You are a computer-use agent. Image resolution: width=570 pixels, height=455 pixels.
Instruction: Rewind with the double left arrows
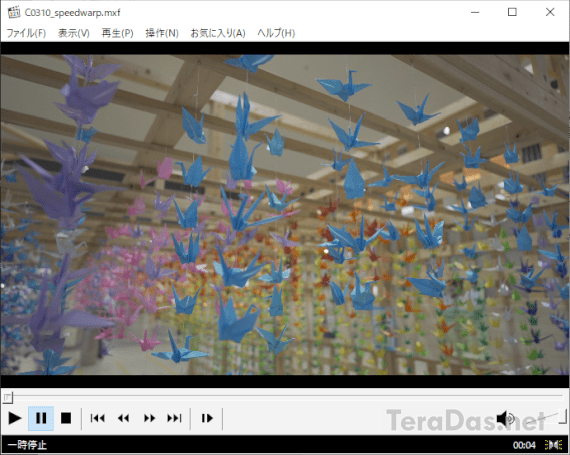(123, 418)
